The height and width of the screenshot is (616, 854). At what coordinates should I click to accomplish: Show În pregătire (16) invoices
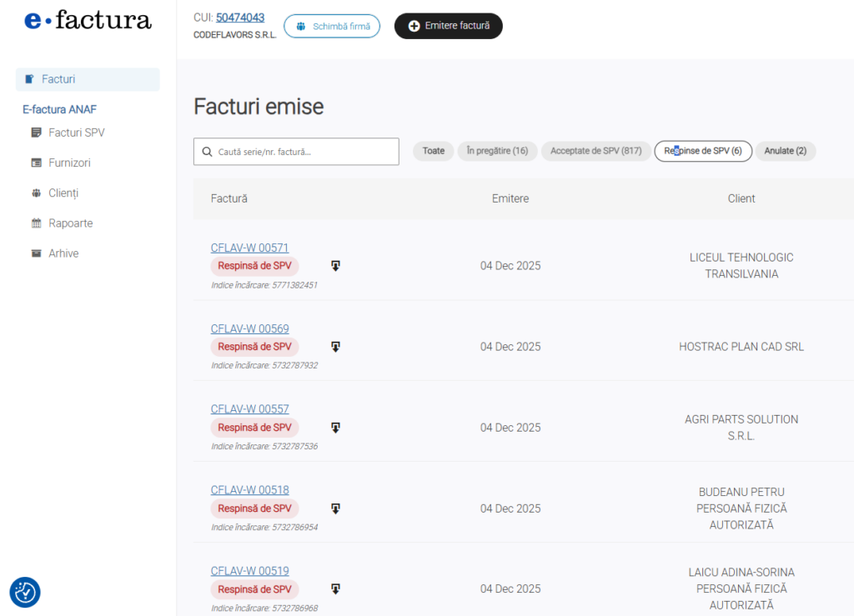[x=497, y=151]
